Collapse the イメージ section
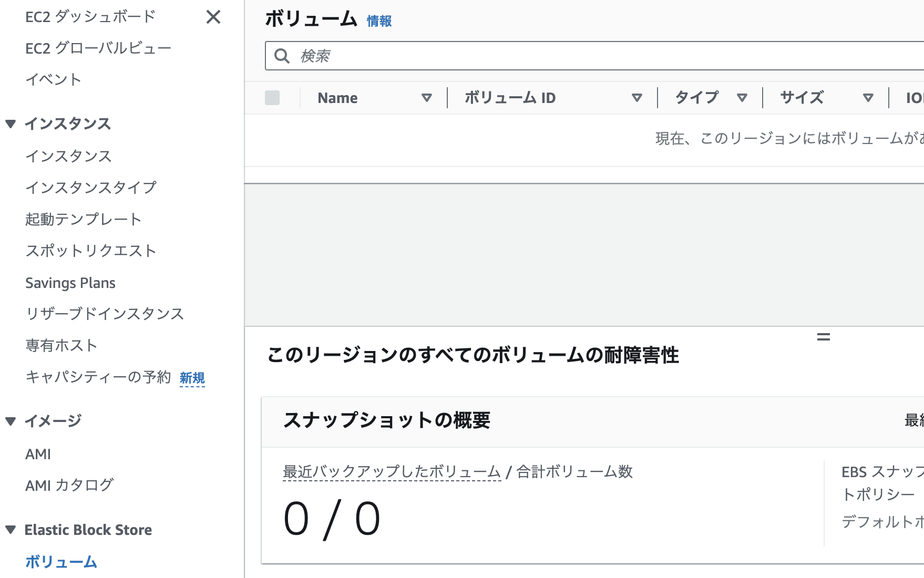Image resolution: width=924 pixels, height=578 pixels. pos(11,420)
